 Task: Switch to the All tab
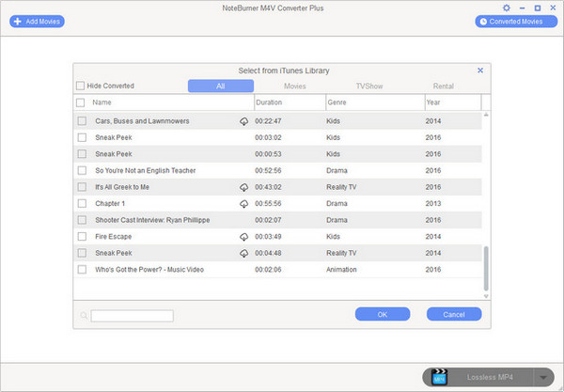221,86
